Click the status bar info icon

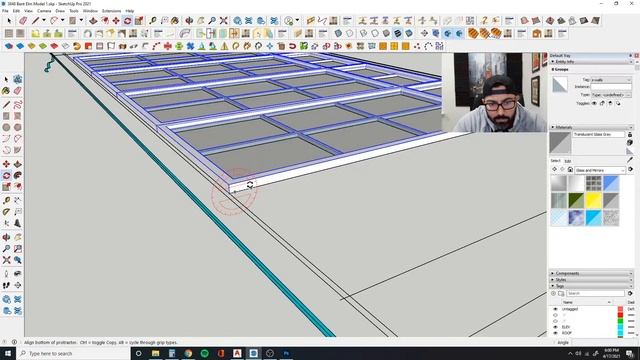tap(14, 342)
